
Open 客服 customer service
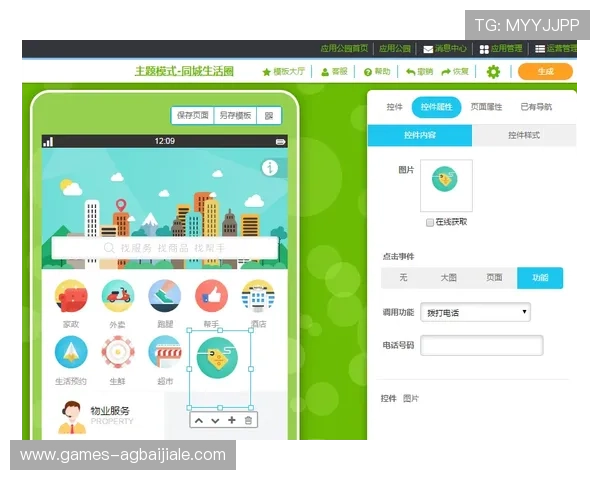[x=334, y=72]
